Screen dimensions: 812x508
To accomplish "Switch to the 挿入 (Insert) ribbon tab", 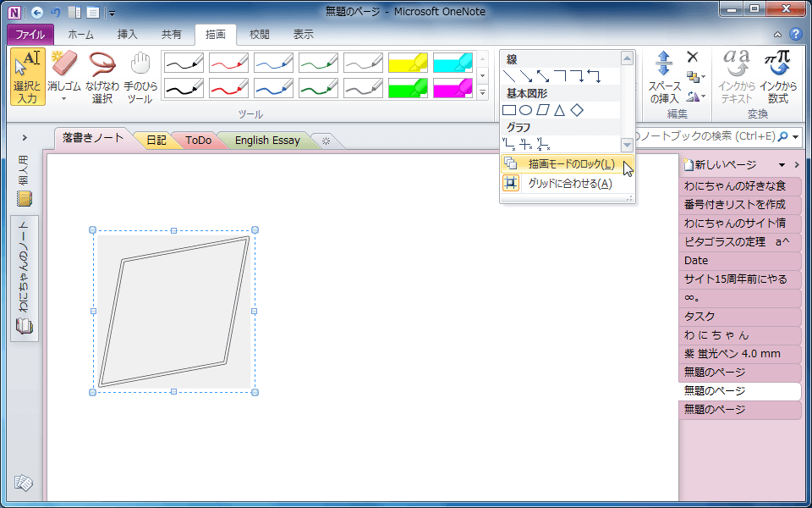I will (128, 35).
